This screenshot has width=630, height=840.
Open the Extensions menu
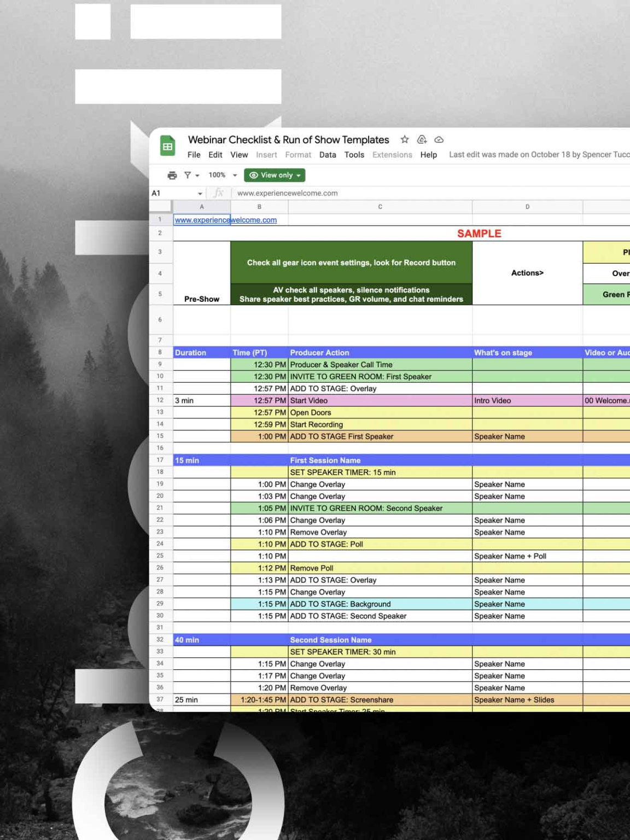tap(392, 155)
